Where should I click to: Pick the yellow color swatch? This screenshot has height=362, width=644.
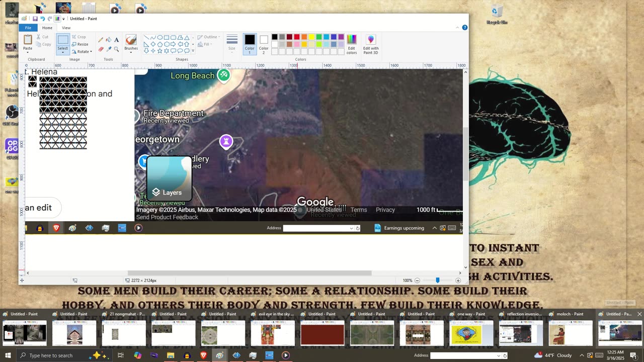pyautogui.click(x=311, y=37)
